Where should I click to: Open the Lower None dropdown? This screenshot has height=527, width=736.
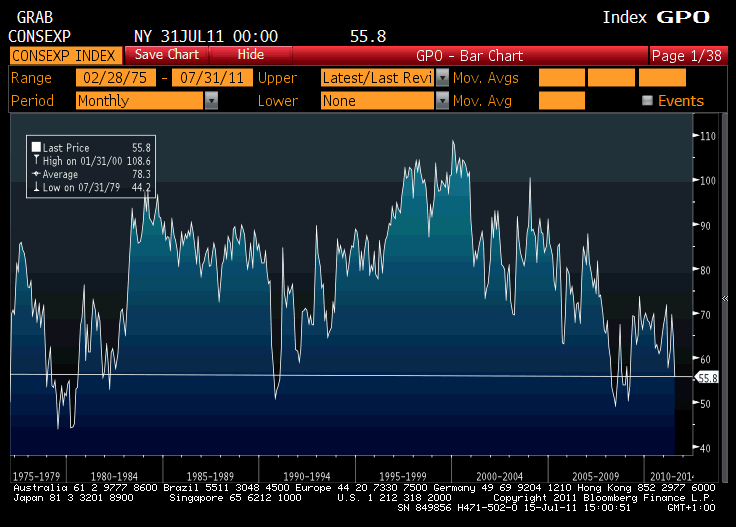441,101
